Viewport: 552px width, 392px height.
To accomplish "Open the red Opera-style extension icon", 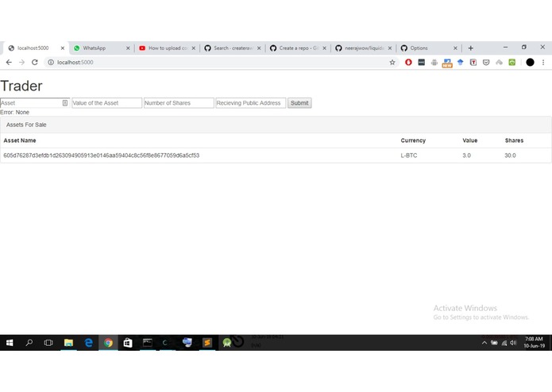I will click(408, 62).
